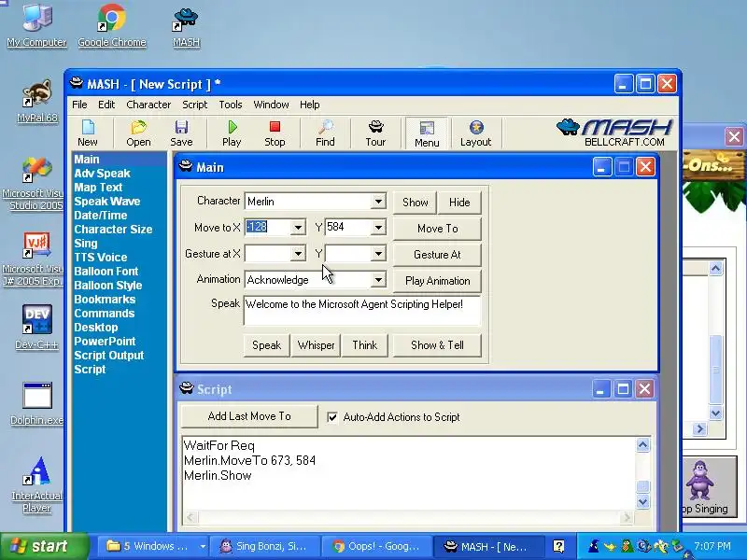Select Map Text in the sidebar
The width and height of the screenshot is (747, 560).
click(x=98, y=188)
